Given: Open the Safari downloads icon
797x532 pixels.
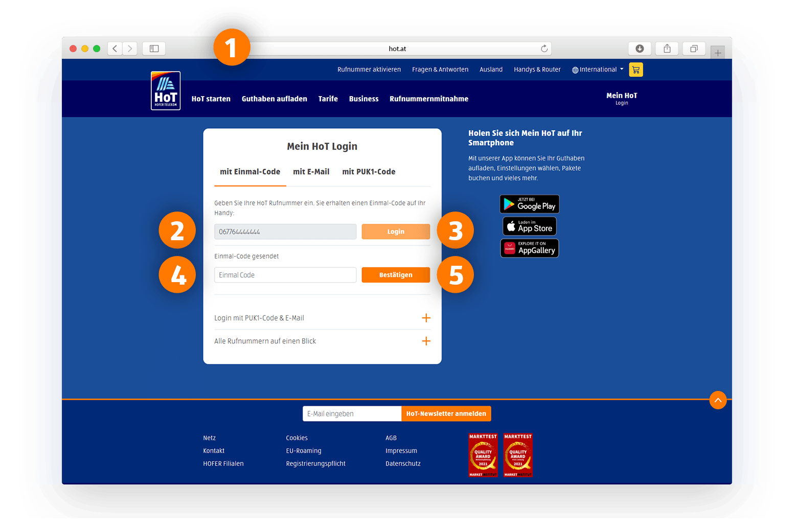Looking at the screenshot, I should coord(640,49).
